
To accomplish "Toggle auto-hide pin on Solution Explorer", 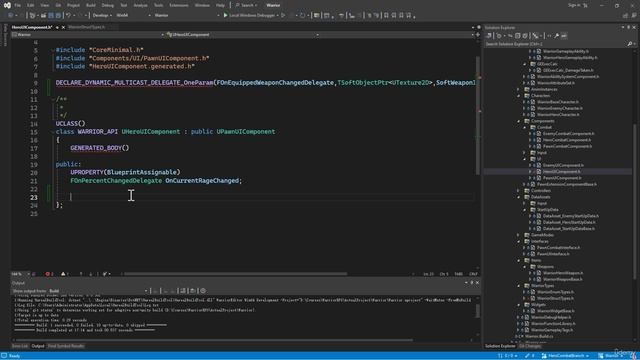I will 629,27.
